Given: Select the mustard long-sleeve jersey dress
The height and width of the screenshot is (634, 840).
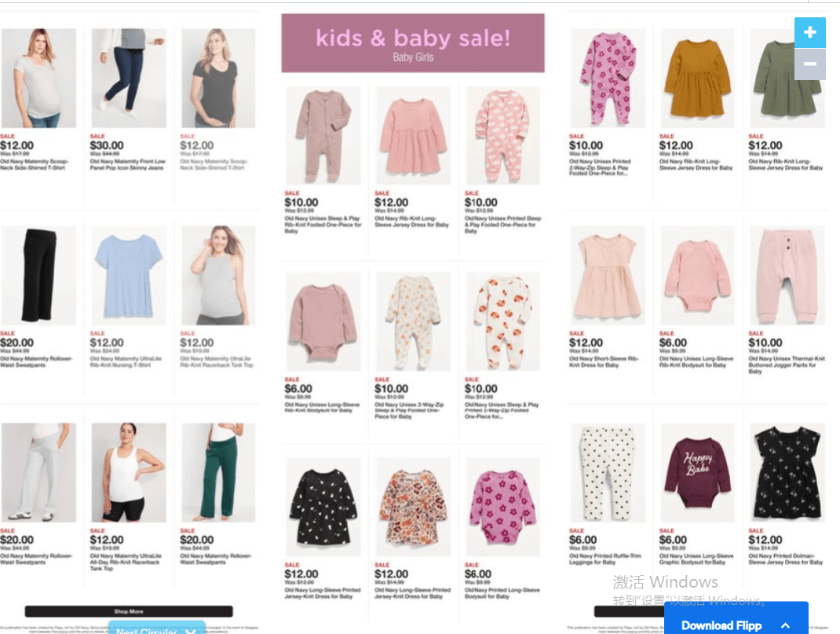Looking at the screenshot, I should click(697, 79).
